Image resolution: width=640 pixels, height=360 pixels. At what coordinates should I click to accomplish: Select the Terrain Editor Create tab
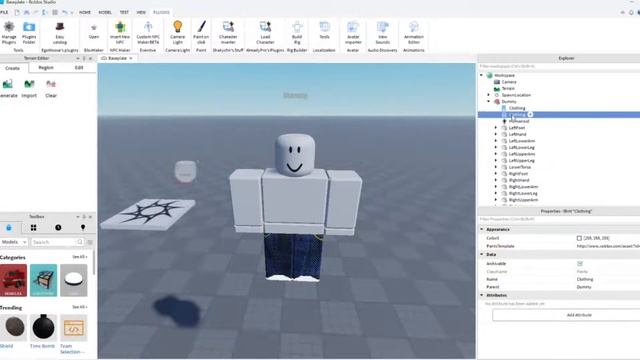pos(13,68)
